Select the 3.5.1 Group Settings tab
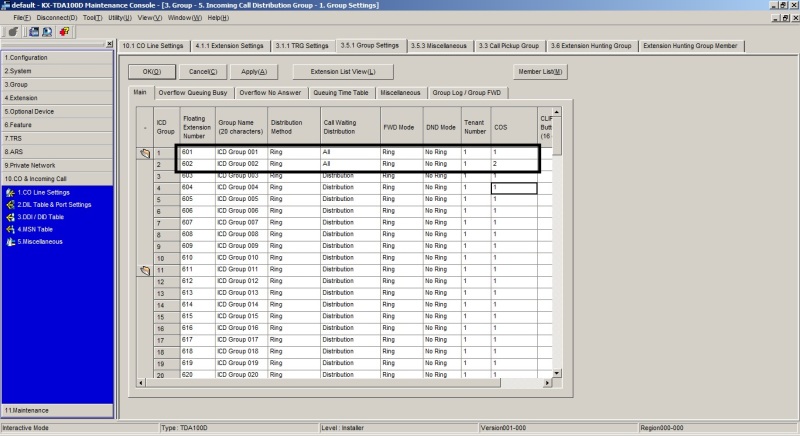 tap(370, 45)
